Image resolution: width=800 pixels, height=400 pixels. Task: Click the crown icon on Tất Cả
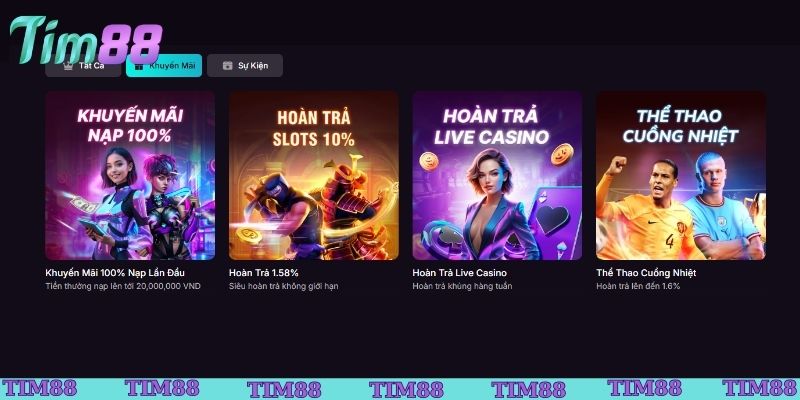pyautogui.click(x=68, y=66)
